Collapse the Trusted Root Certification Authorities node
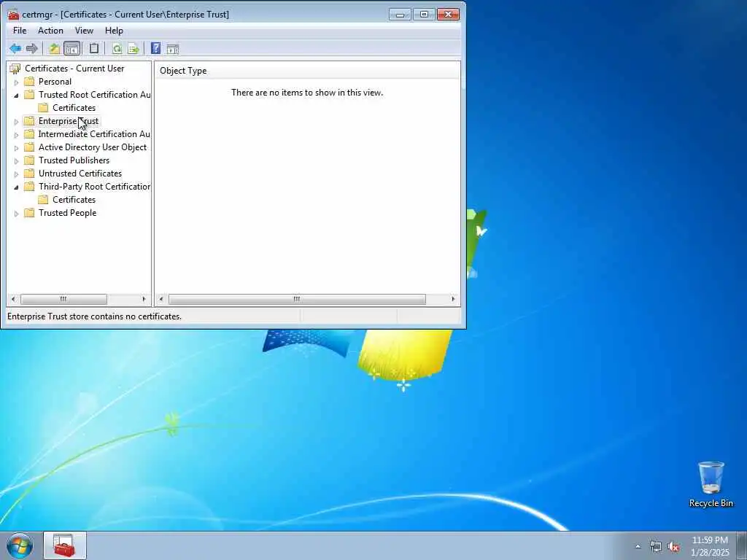The height and width of the screenshot is (560, 747). 16,96
